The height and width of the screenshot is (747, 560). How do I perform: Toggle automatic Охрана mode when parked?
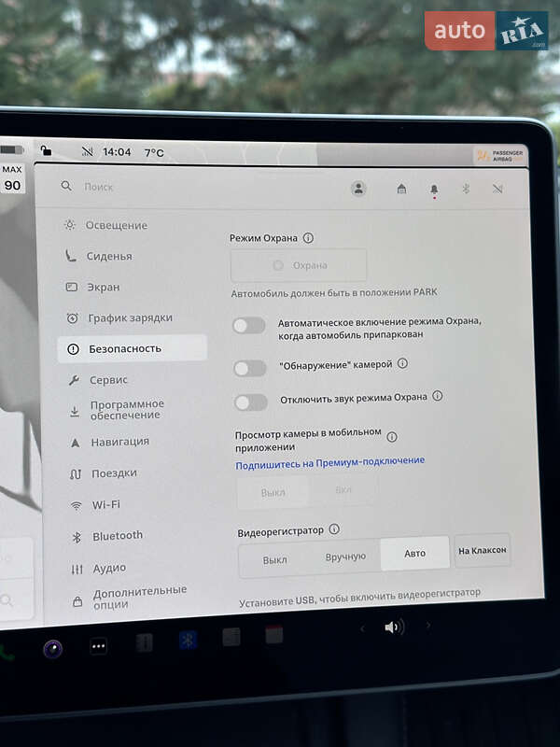pyautogui.click(x=249, y=326)
